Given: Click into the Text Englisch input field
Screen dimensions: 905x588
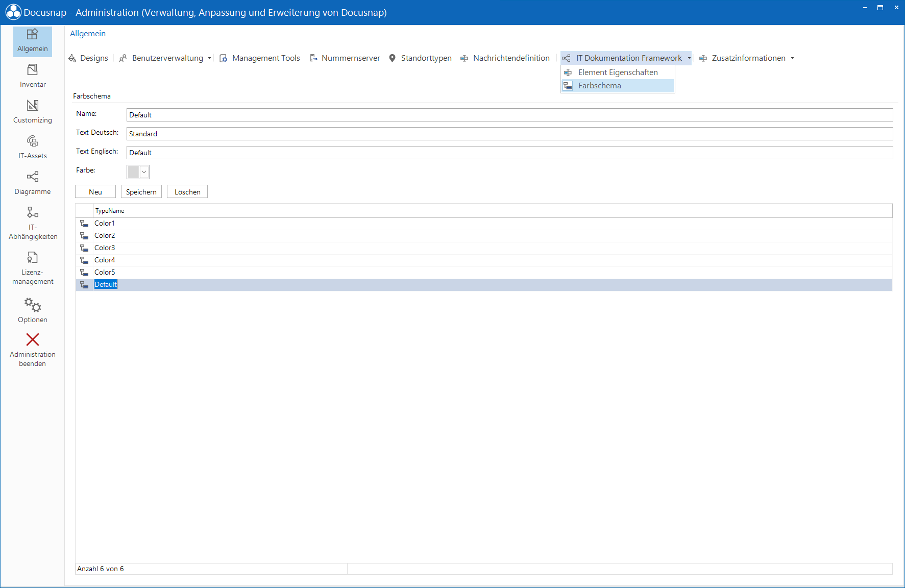Looking at the screenshot, I should [509, 153].
